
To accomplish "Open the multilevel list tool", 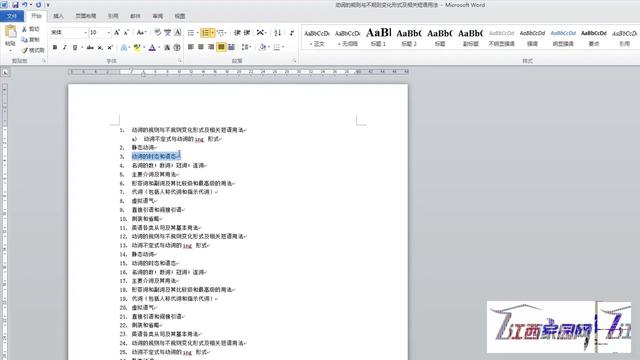I will click(x=221, y=32).
